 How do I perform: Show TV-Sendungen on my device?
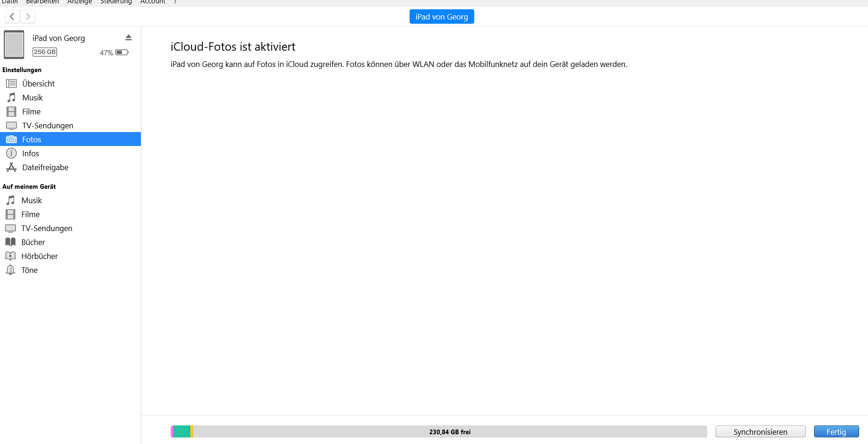[70, 228]
